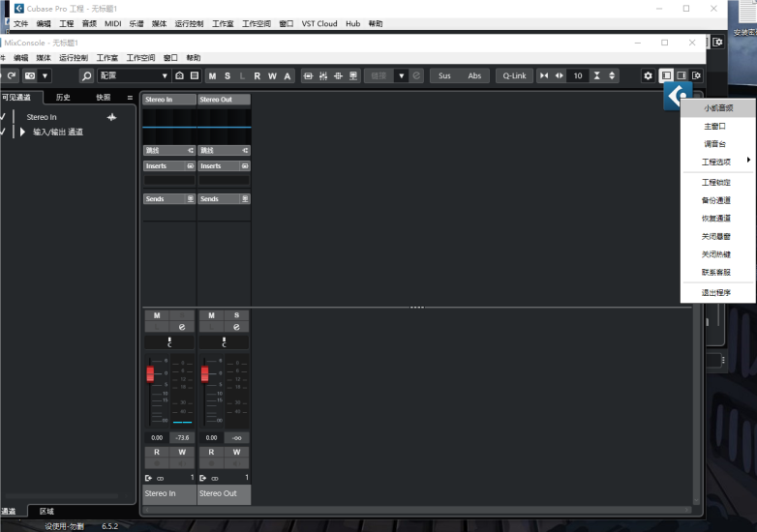Open routing arrow on Stereo Out 路线 header
This screenshot has width=757, height=532.
(245, 151)
